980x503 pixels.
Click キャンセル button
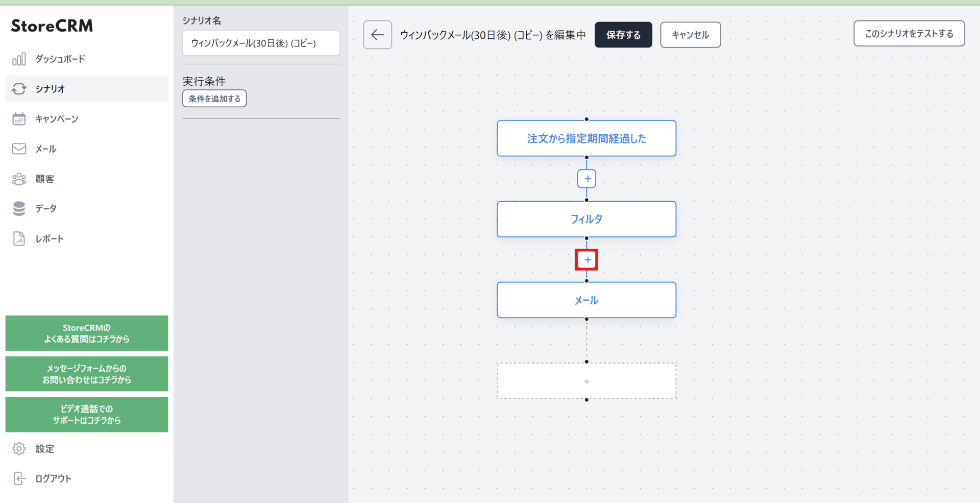coord(691,35)
